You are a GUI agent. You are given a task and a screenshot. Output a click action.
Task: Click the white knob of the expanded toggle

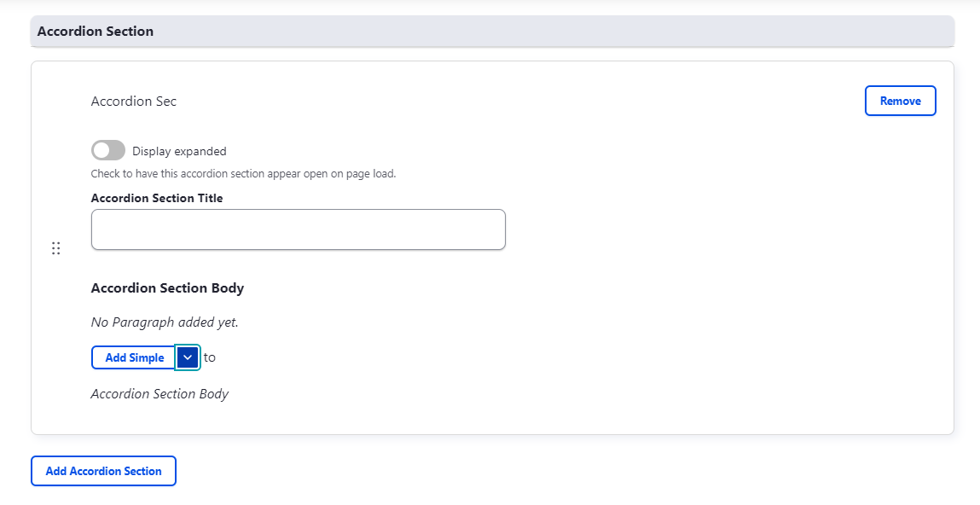(101, 151)
